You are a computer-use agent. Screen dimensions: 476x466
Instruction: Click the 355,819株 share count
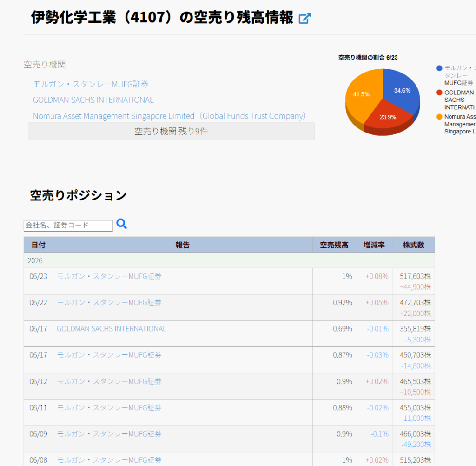[x=415, y=329]
